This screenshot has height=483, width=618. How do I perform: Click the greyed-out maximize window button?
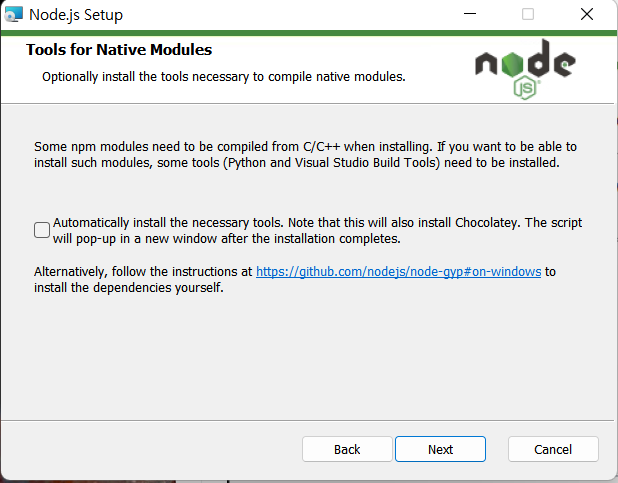528,14
